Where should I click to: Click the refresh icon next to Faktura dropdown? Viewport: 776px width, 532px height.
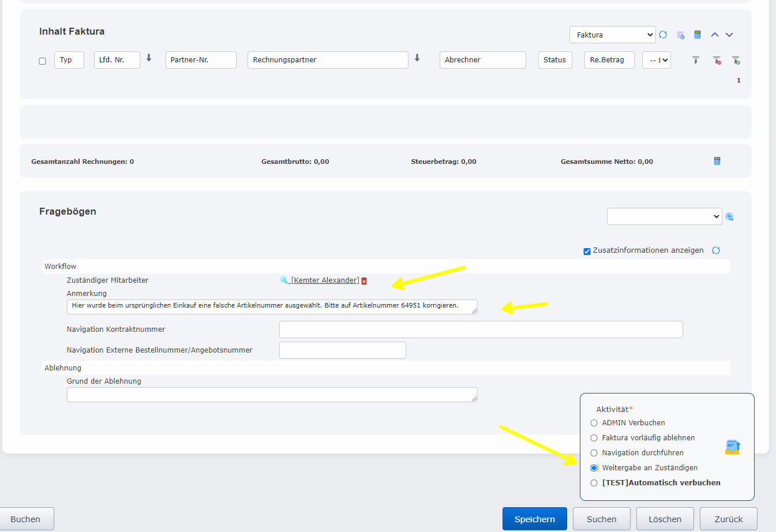click(x=663, y=35)
